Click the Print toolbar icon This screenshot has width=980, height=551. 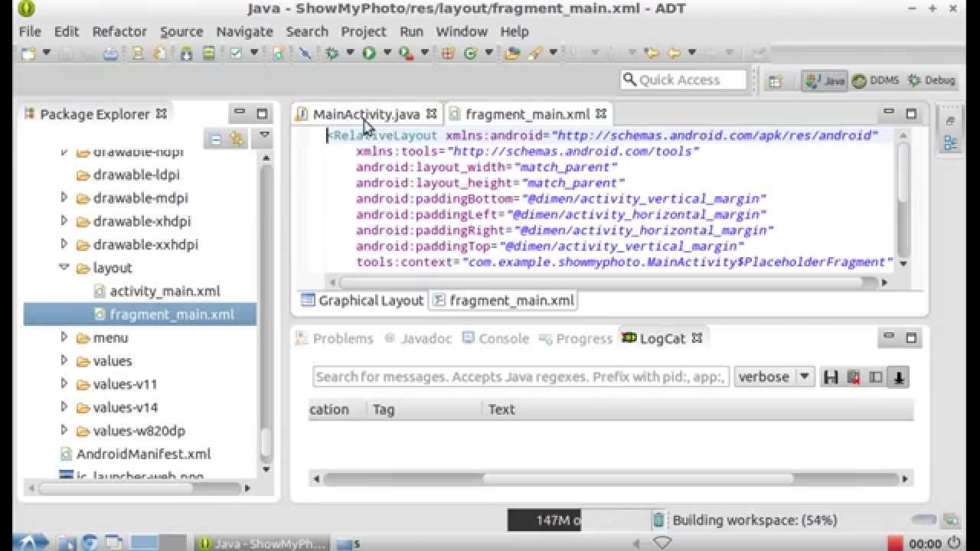coord(110,53)
